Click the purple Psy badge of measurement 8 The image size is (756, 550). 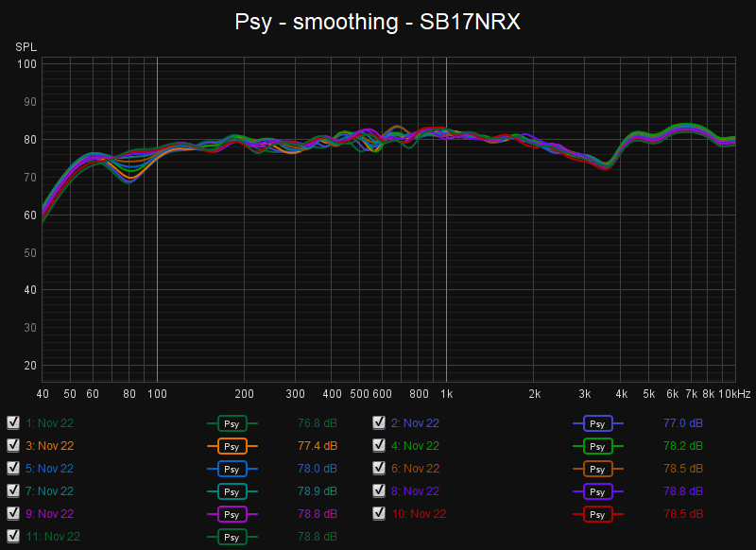(x=597, y=491)
